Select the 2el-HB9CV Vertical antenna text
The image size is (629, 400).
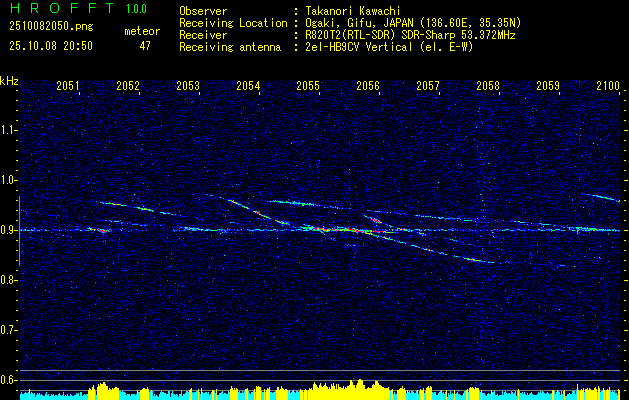[x=389, y=47]
